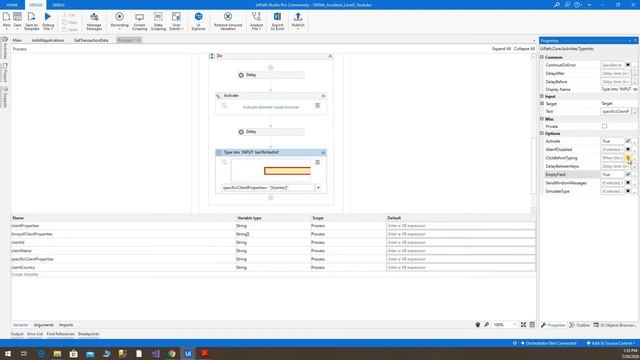This screenshot has height=360, width=640.
Task: Click the pan hand icon in designer footer
Action: coord(478,325)
